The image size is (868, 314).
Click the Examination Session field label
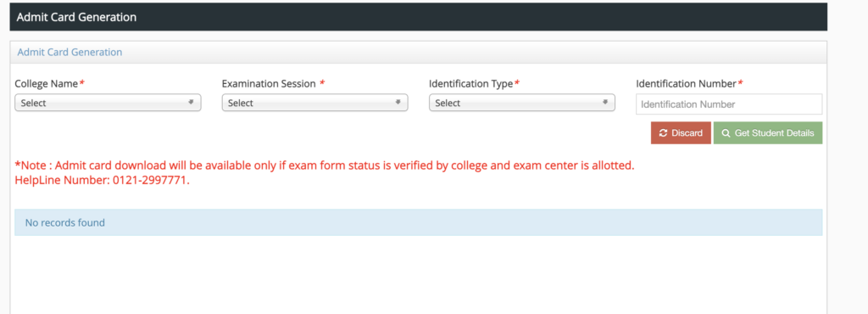pyautogui.click(x=274, y=84)
